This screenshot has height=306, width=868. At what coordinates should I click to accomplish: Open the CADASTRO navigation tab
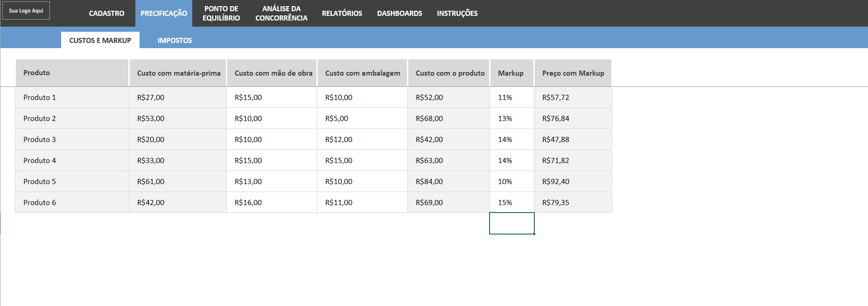[106, 14]
